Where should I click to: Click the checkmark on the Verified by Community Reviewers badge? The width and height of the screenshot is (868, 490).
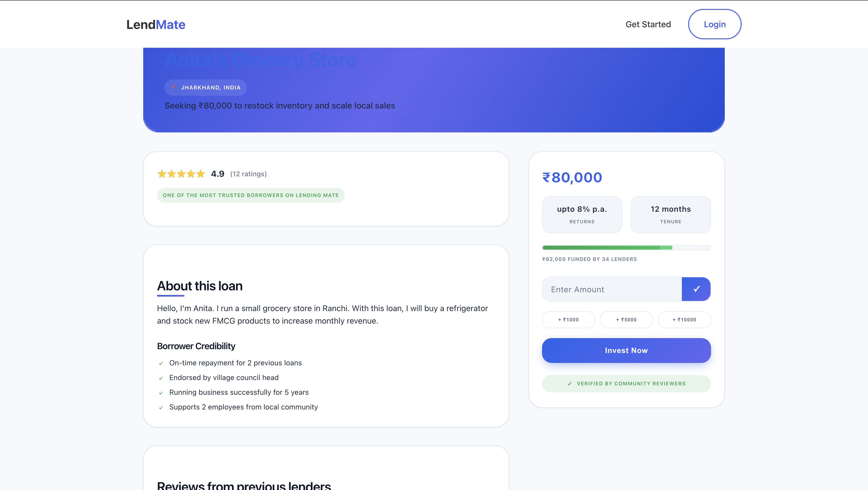569,383
